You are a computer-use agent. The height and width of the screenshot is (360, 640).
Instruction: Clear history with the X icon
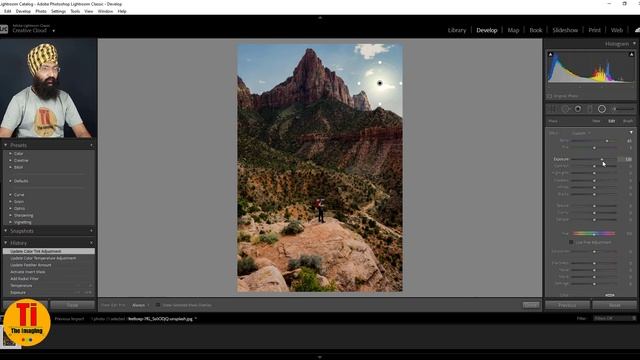click(x=91, y=243)
